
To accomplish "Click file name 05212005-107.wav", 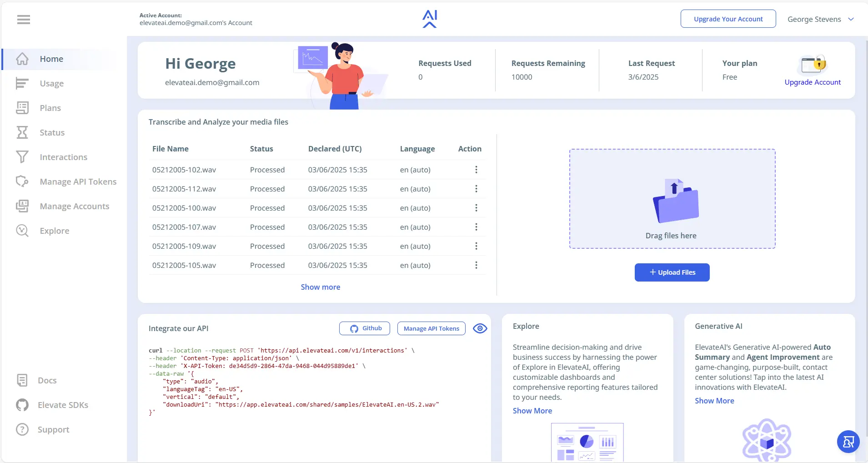I will (x=184, y=227).
